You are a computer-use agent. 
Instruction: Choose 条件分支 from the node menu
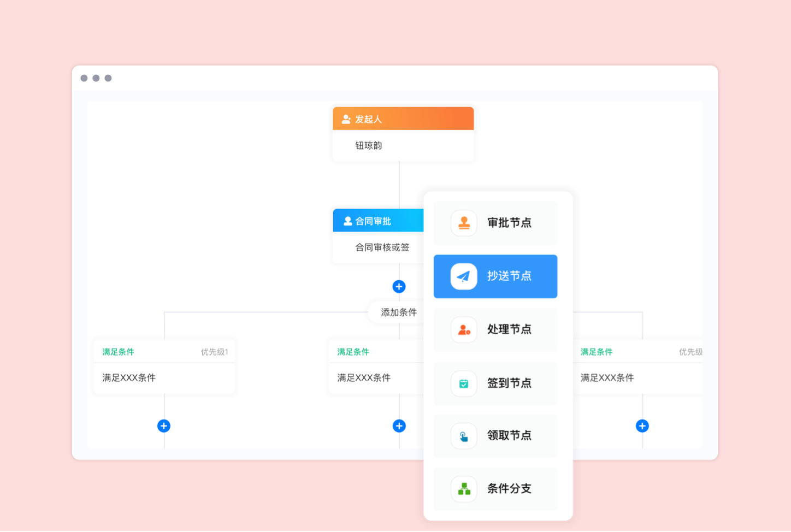coord(509,489)
